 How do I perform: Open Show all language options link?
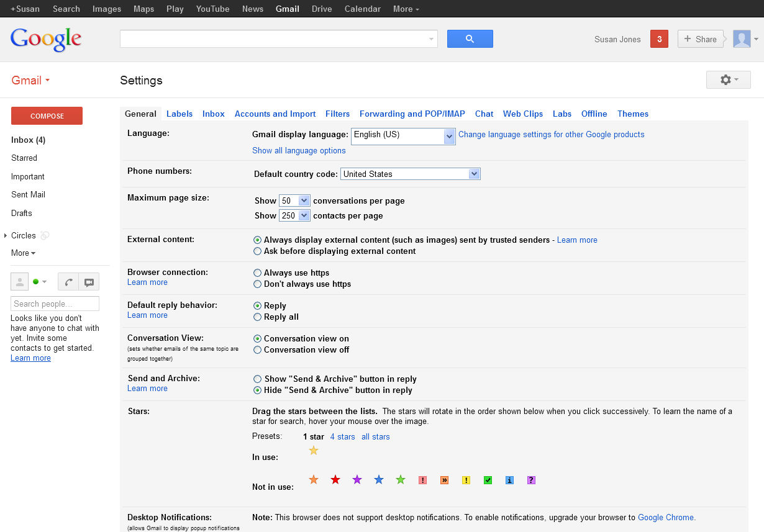coord(299,150)
